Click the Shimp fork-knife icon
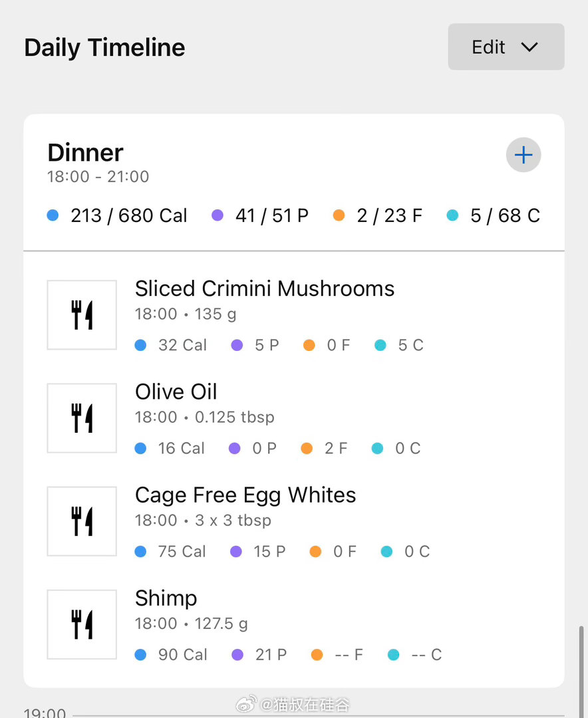 82,624
